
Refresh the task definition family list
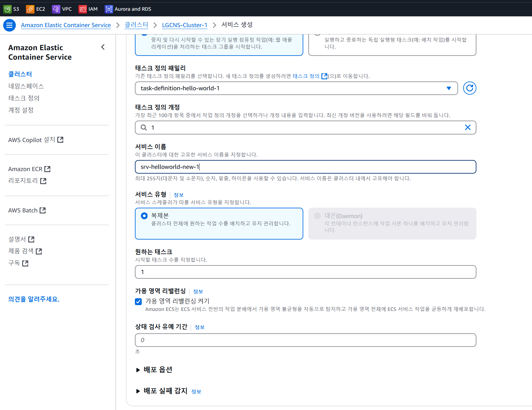[x=469, y=88]
